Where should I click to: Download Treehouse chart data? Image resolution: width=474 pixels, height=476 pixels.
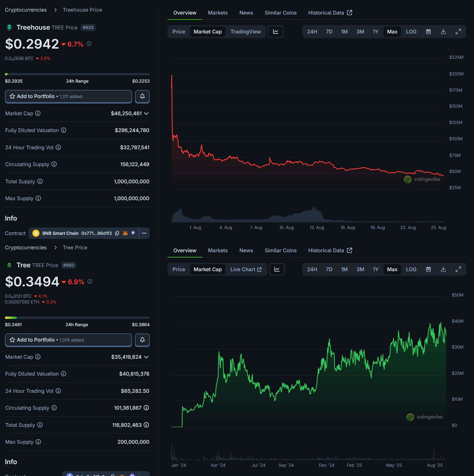(443, 32)
